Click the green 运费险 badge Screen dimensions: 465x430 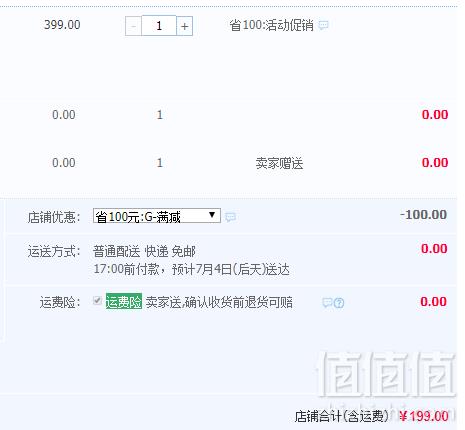point(124,301)
